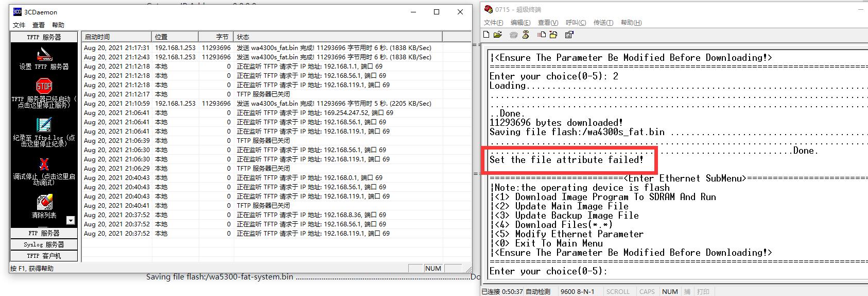The image size is (868, 296).
Task: Switch to the Syslog 服务器 panel
Action: click(44, 244)
